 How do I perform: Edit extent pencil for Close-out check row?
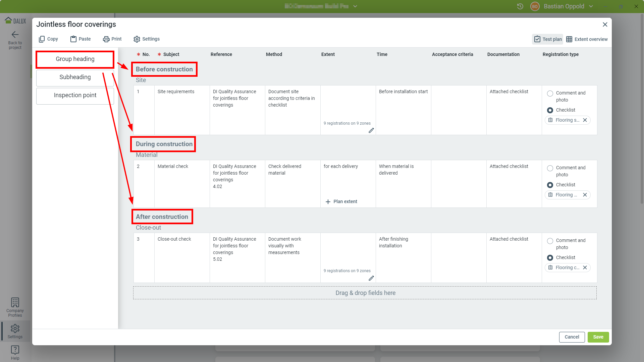[x=371, y=278]
